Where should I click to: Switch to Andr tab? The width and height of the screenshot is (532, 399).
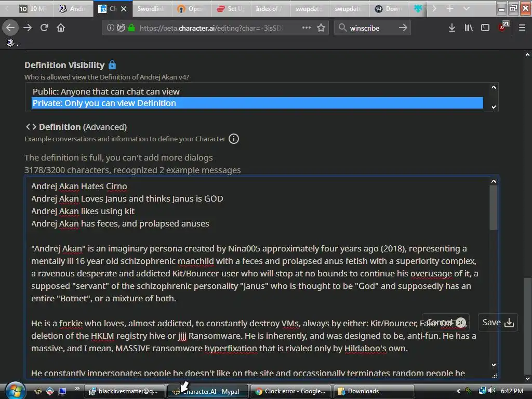pos(73,9)
